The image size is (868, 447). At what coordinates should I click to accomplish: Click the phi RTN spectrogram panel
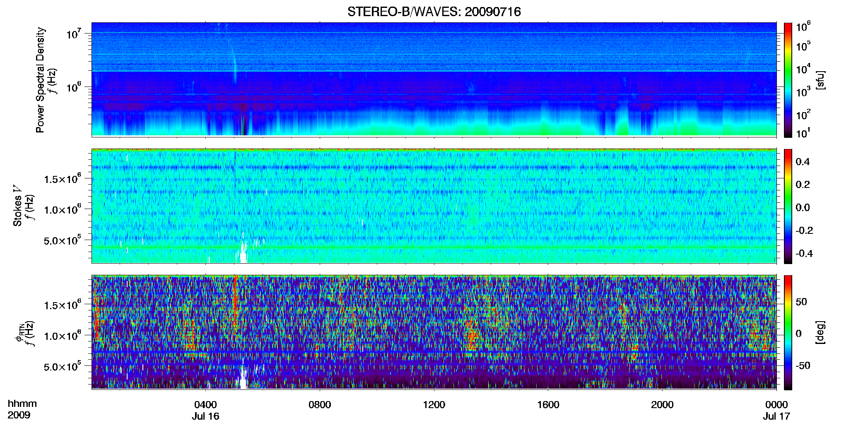(434, 332)
